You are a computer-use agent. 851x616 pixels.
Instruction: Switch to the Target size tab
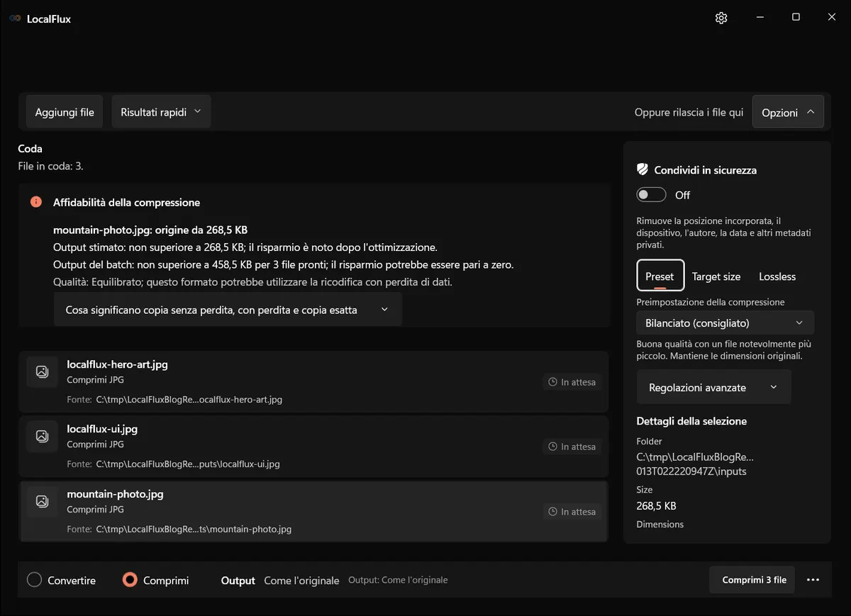pos(716,276)
